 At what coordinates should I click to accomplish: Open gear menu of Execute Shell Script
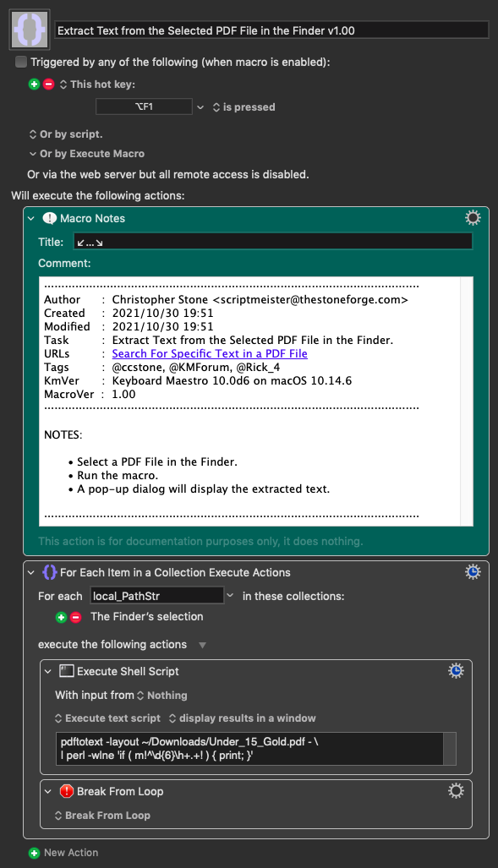pos(456,671)
